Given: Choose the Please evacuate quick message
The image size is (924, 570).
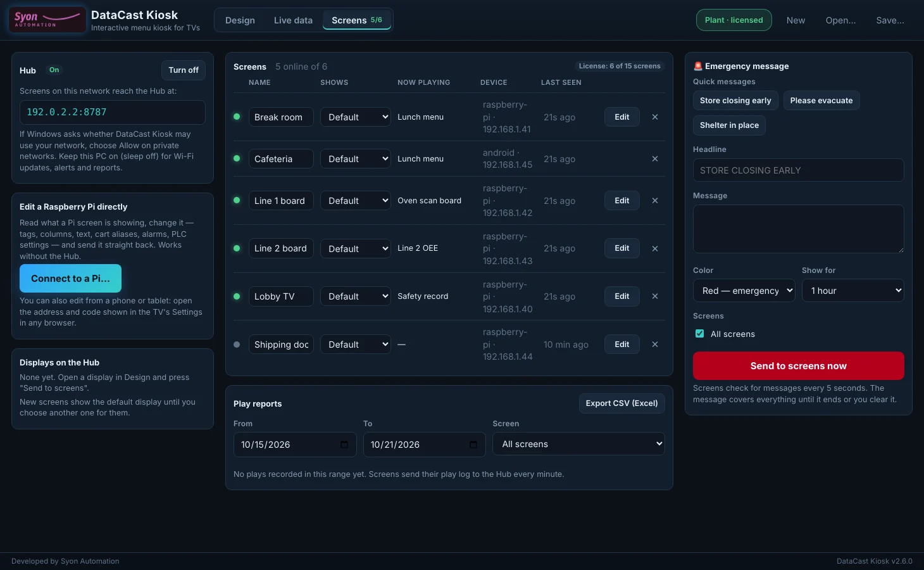Looking at the screenshot, I should (821, 101).
